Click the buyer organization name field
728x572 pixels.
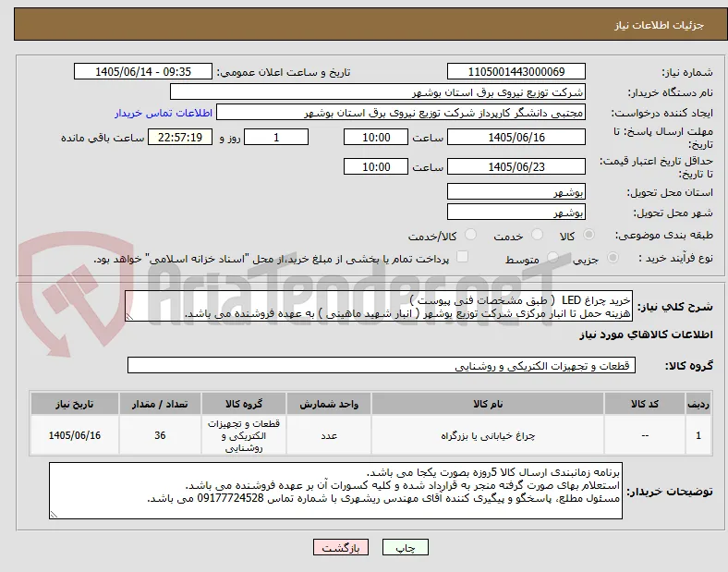click(378, 92)
